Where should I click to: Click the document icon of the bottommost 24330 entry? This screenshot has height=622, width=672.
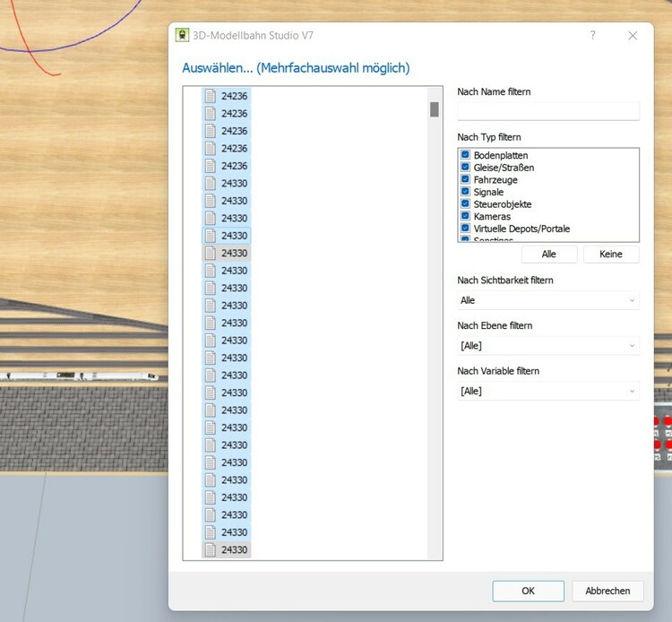pos(211,549)
